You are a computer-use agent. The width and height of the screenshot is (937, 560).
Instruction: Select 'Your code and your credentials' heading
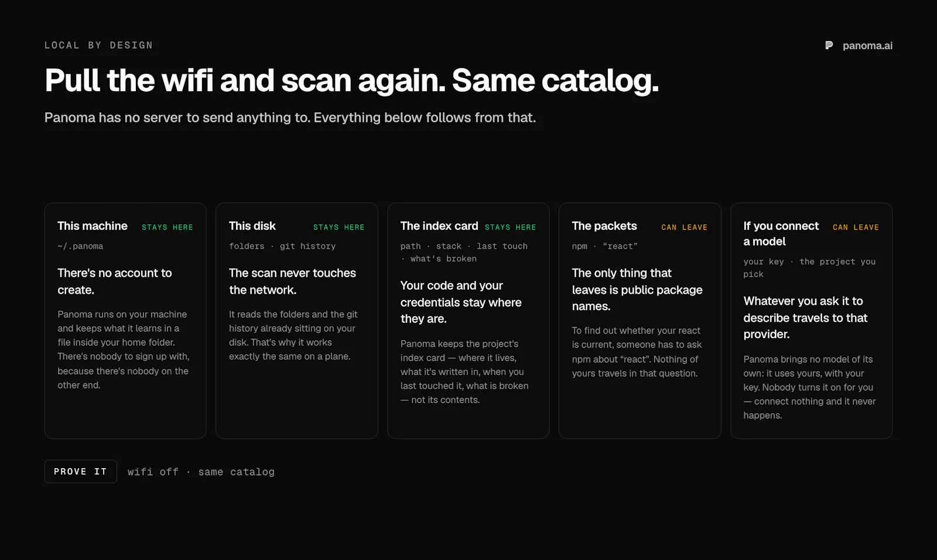[x=461, y=302]
